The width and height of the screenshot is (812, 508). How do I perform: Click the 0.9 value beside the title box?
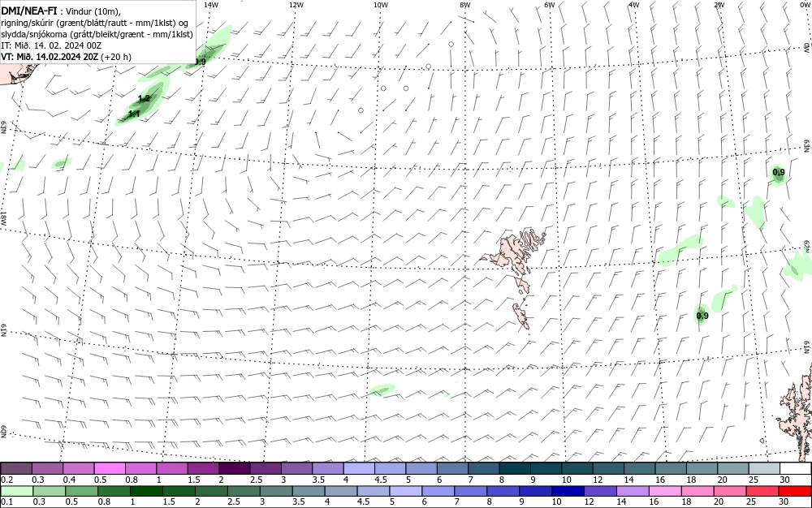click(x=201, y=62)
